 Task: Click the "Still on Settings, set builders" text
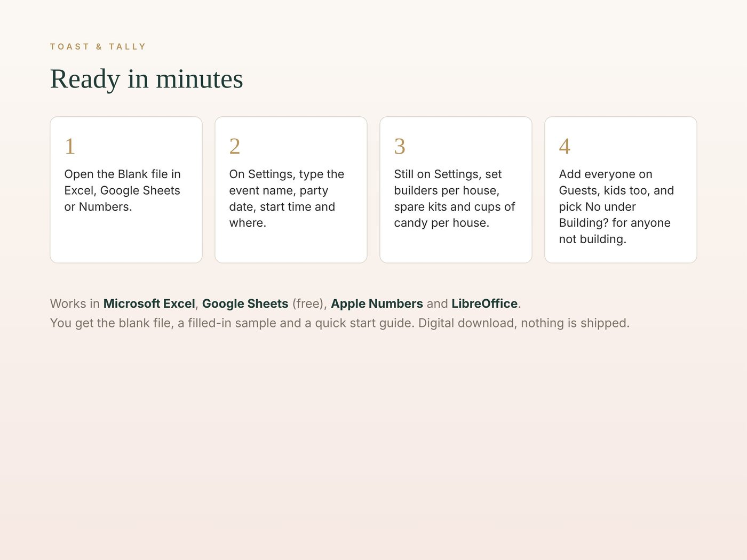coord(455,198)
